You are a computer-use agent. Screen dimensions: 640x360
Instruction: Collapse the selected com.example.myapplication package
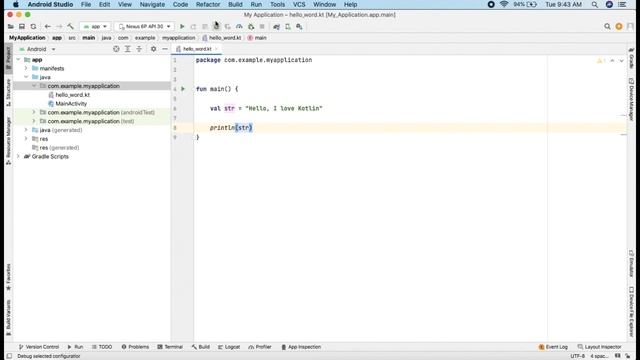34,86
